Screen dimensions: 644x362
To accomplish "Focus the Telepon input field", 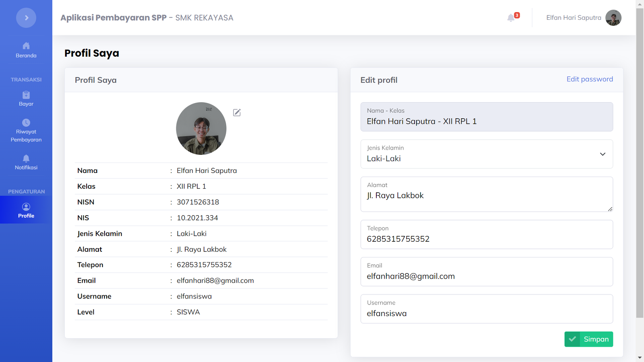I will click(486, 239).
